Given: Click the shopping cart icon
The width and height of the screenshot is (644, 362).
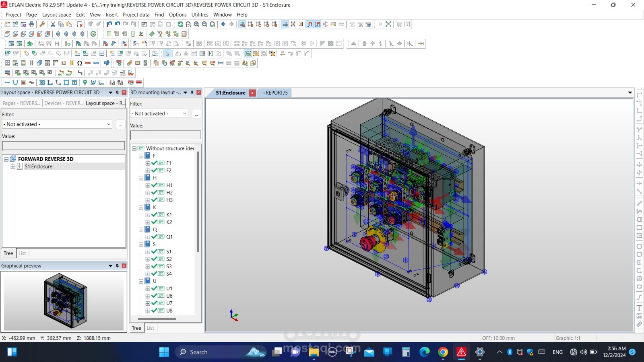Looking at the screenshot, I should (x=399, y=24).
